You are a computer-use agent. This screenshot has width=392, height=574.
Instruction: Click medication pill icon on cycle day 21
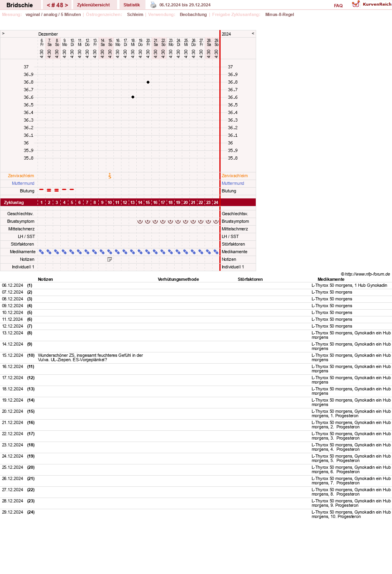tap(193, 252)
